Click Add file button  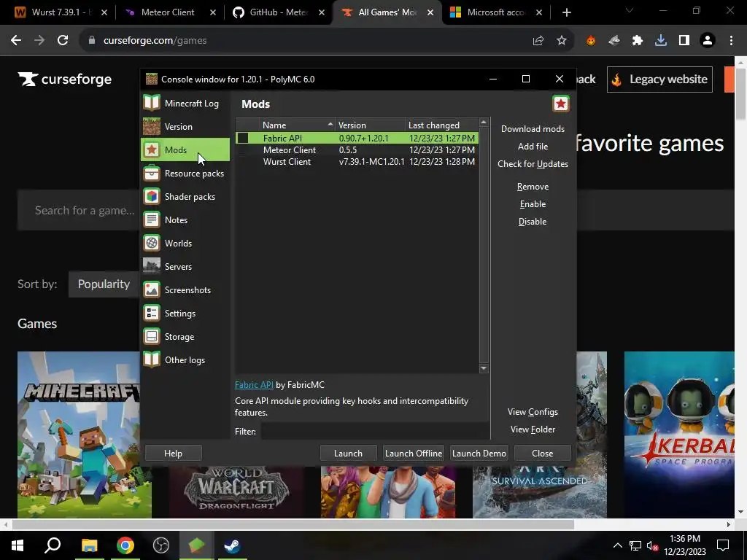(533, 147)
